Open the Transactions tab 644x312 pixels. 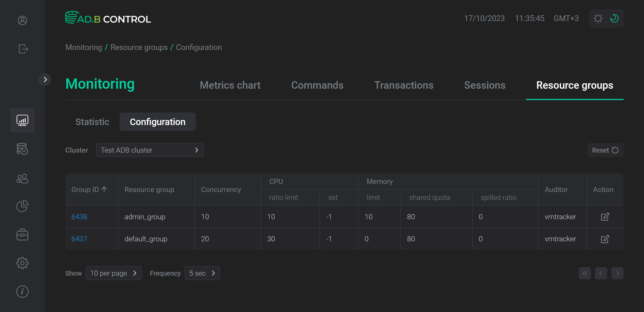click(404, 85)
